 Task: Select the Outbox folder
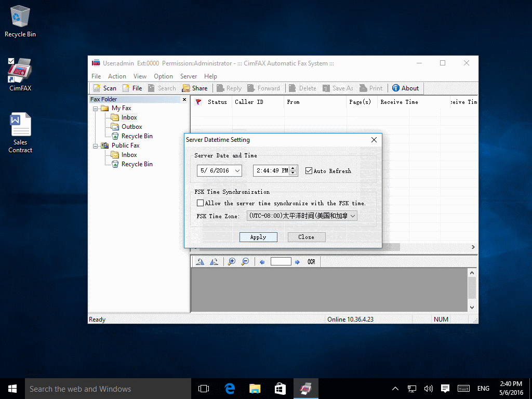point(131,127)
